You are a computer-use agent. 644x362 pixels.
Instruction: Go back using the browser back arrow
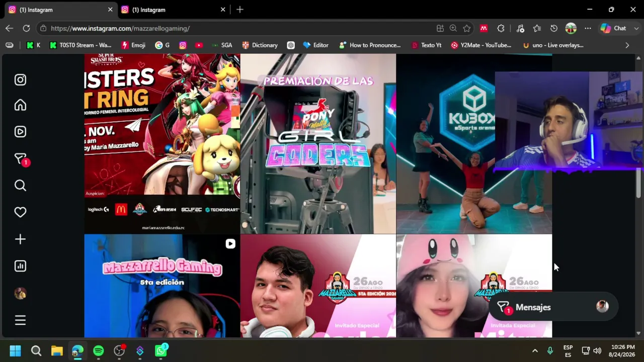10,28
